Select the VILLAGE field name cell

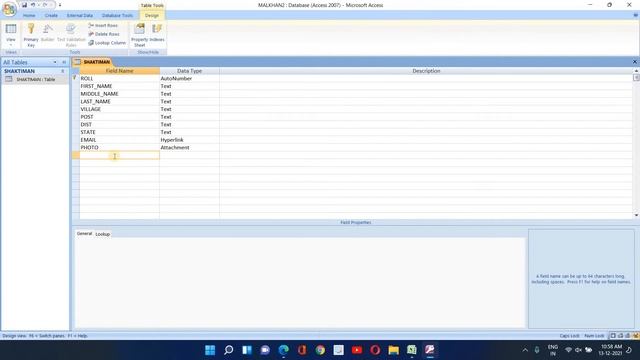120,109
